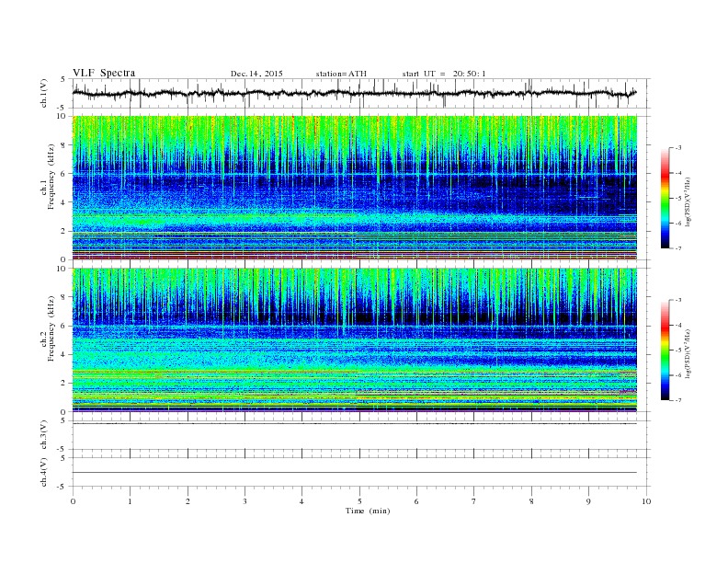The height and width of the screenshot is (563, 728).
Task: Click the ch.1(V) waveform axis label
Action: point(44,93)
